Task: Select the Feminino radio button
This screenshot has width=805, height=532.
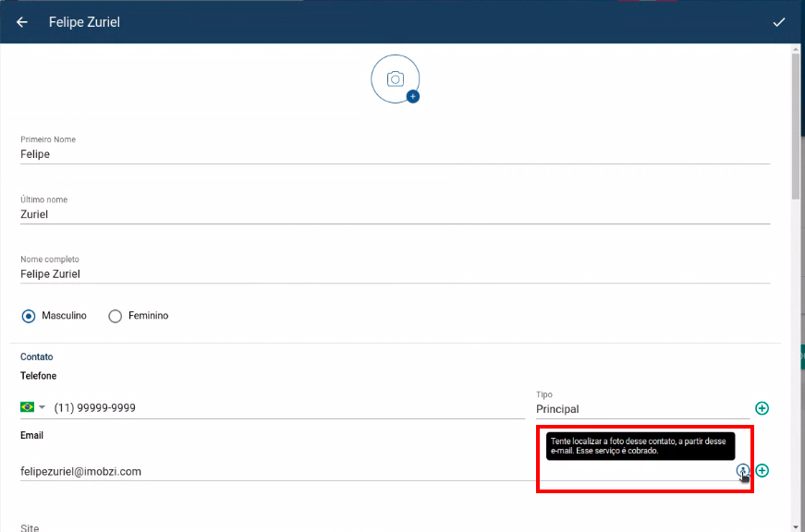Action: pyautogui.click(x=115, y=316)
